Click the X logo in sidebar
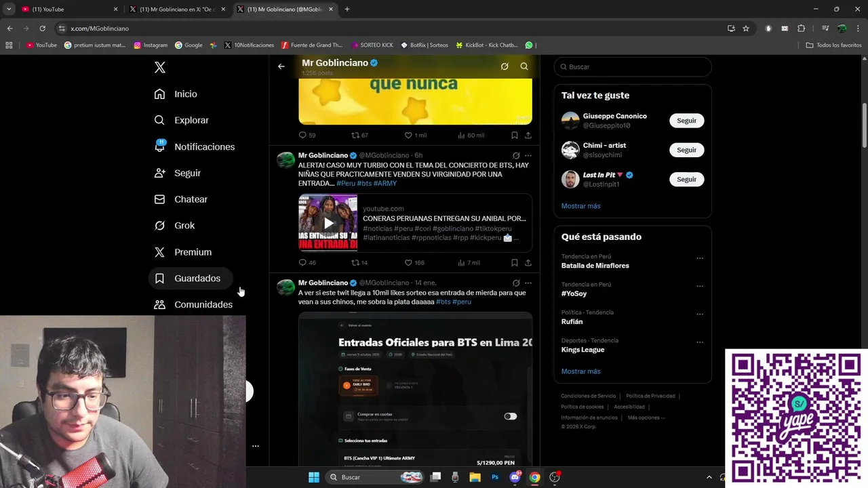 coord(159,67)
